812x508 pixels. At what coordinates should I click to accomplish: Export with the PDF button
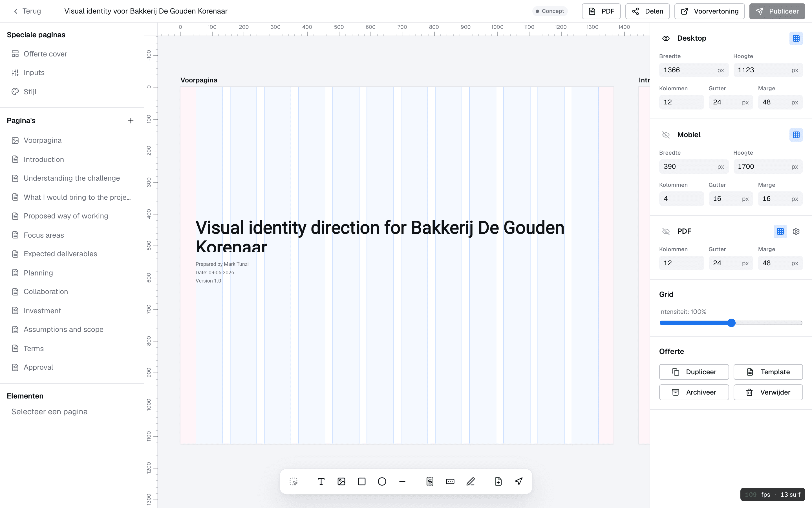(x=601, y=11)
